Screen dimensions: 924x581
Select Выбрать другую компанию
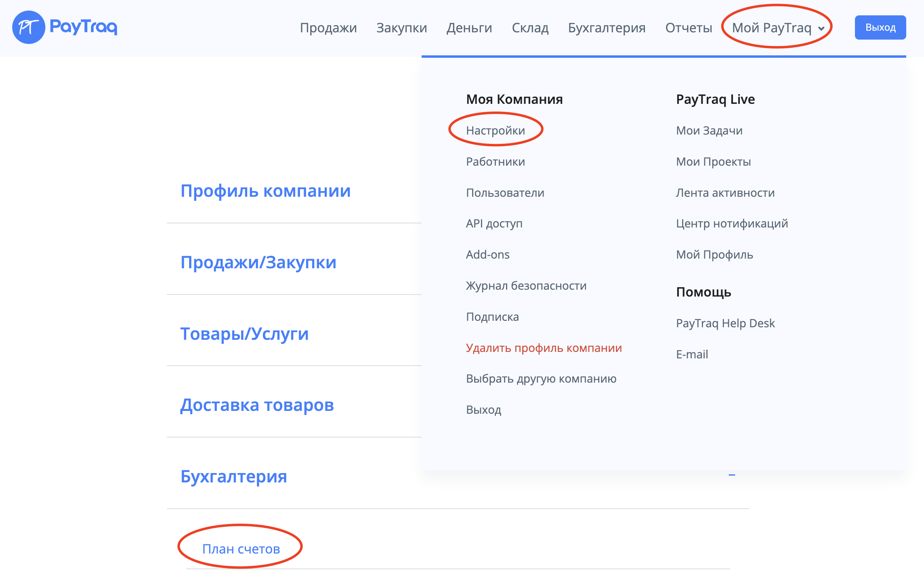click(x=541, y=379)
